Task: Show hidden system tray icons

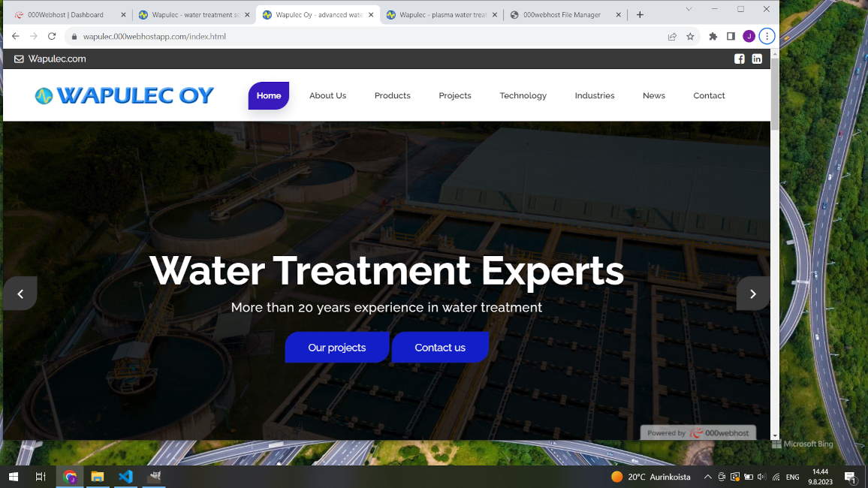Action: pyautogui.click(x=707, y=477)
